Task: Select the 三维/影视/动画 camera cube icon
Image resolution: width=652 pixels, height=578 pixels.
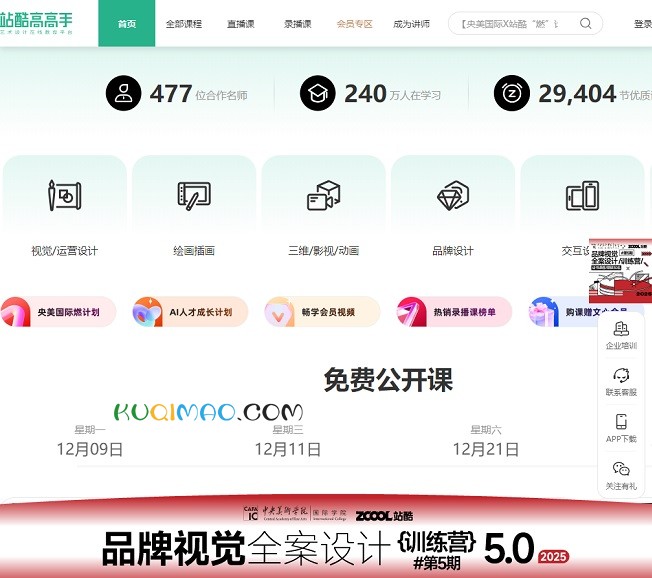Action: coord(324,195)
